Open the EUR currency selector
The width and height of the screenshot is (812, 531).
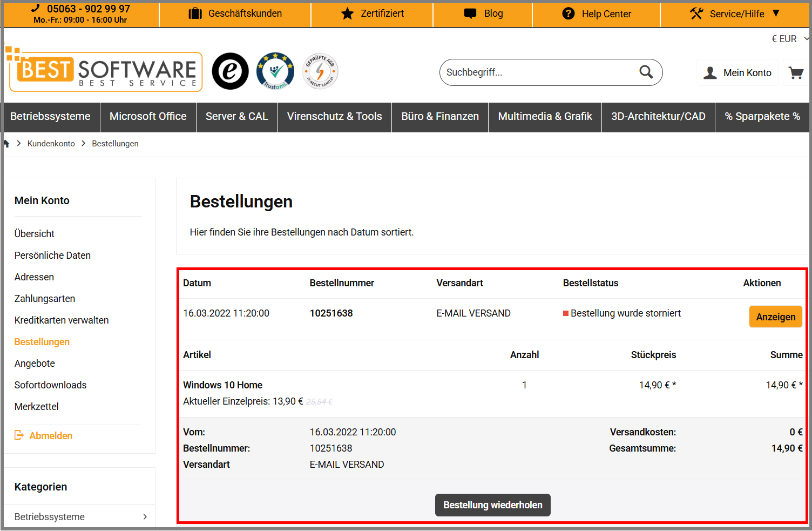tap(790, 39)
